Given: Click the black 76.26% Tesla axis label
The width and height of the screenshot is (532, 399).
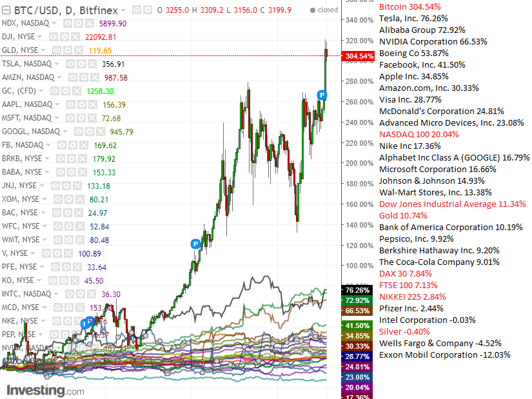Looking at the screenshot, I should pyautogui.click(x=357, y=290).
